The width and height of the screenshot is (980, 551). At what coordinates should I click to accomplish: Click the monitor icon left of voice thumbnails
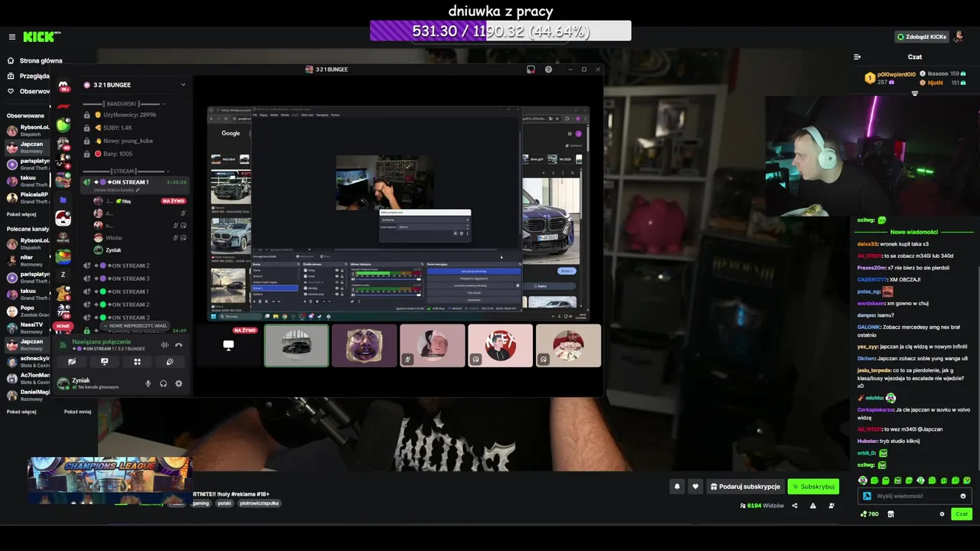(228, 345)
